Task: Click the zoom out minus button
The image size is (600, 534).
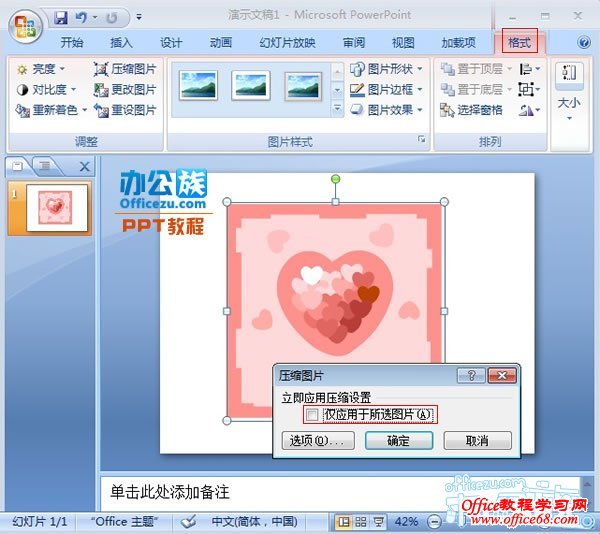Action: (x=434, y=522)
